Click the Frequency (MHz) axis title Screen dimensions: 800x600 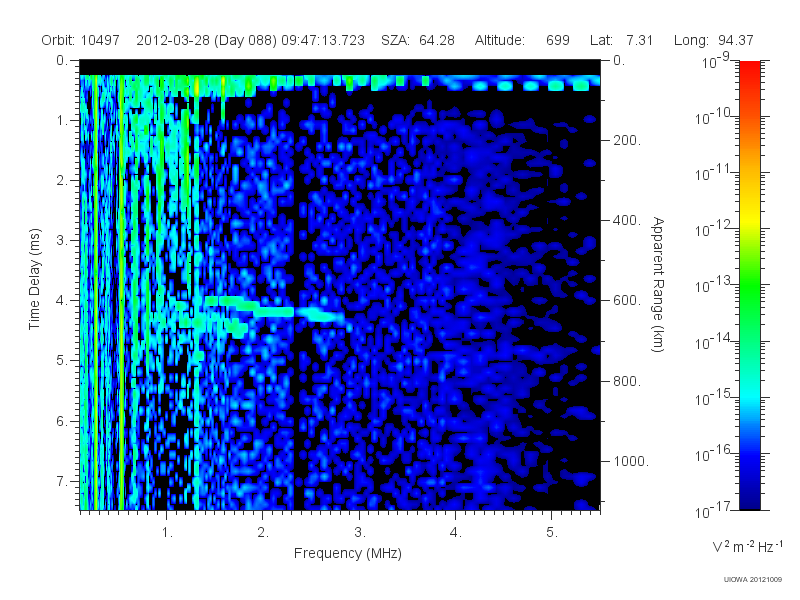click(x=347, y=553)
